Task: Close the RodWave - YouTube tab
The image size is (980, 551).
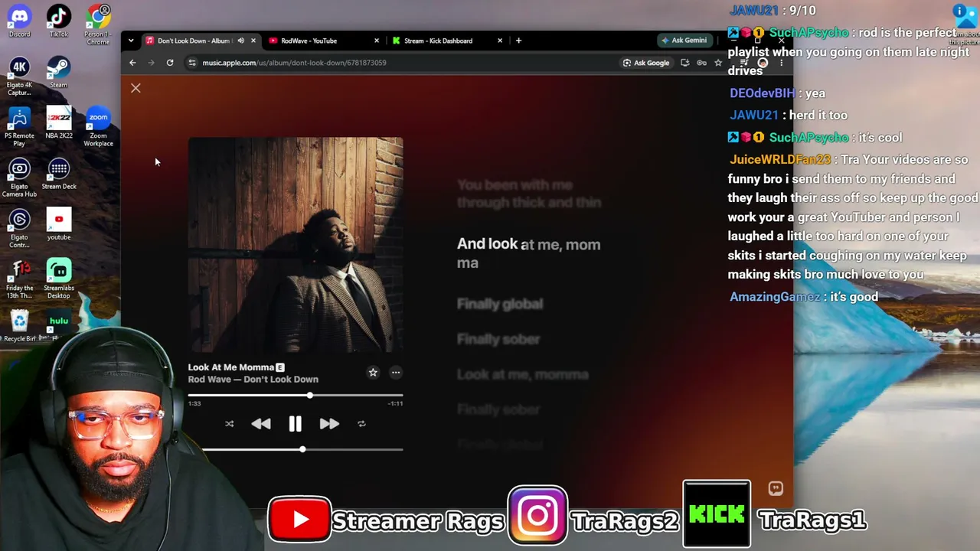Action: (377, 41)
